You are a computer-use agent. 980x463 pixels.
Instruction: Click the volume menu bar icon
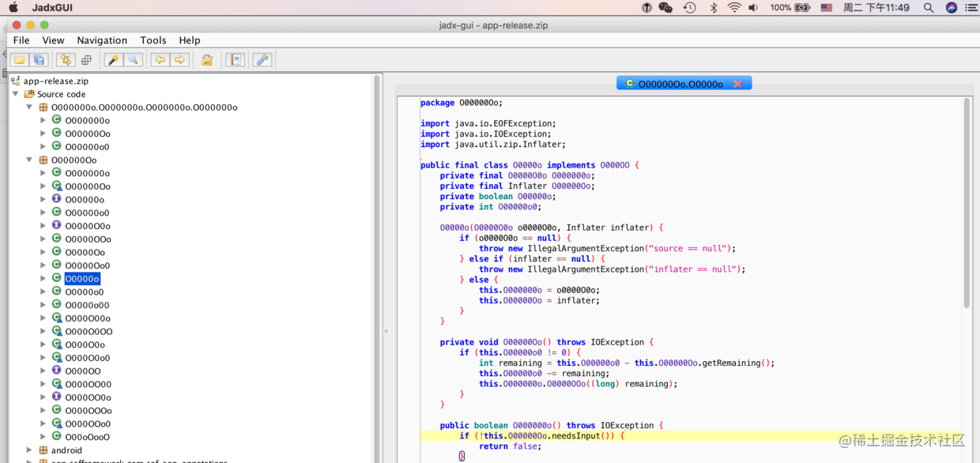point(753,7)
